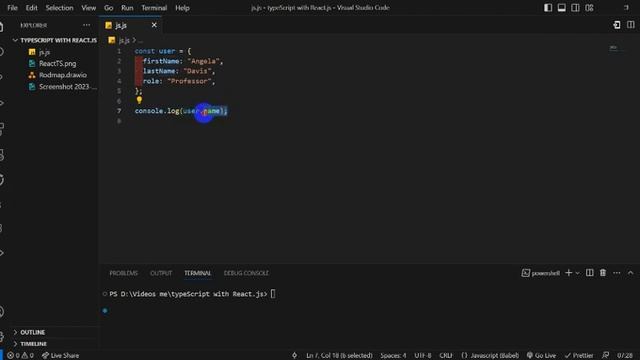640x360 pixels.
Task: Kill terminal with trash icon
Action: (603, 273)
